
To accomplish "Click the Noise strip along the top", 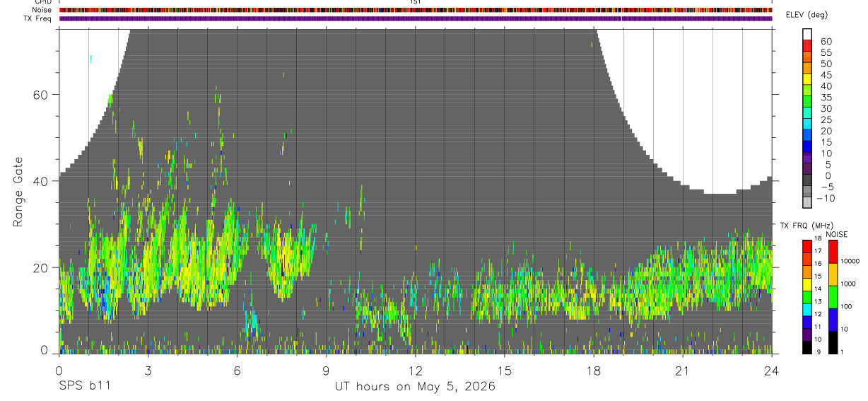I will click(x=416, y=11).
